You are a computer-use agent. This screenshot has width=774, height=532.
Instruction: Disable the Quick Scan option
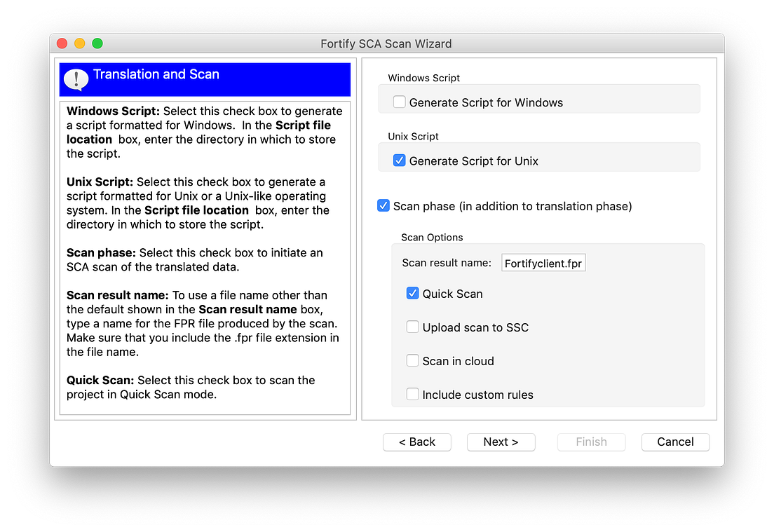[412, 293]
